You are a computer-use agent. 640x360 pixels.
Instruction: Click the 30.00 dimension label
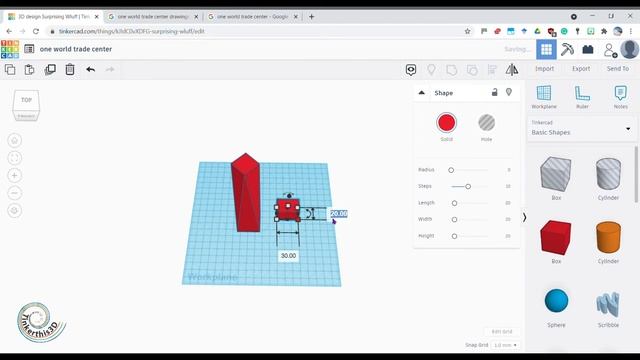(x=288, y=256)
